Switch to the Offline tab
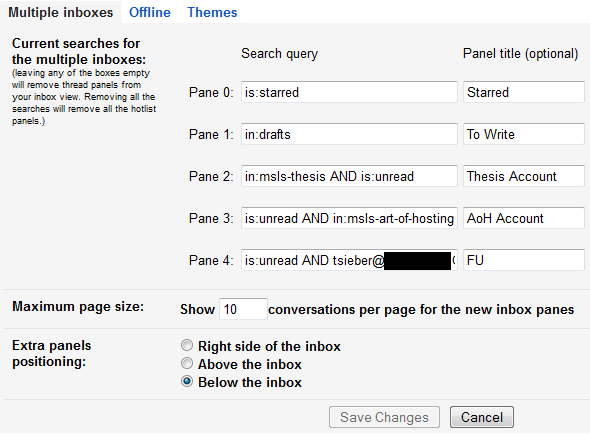 pos(150,12)
